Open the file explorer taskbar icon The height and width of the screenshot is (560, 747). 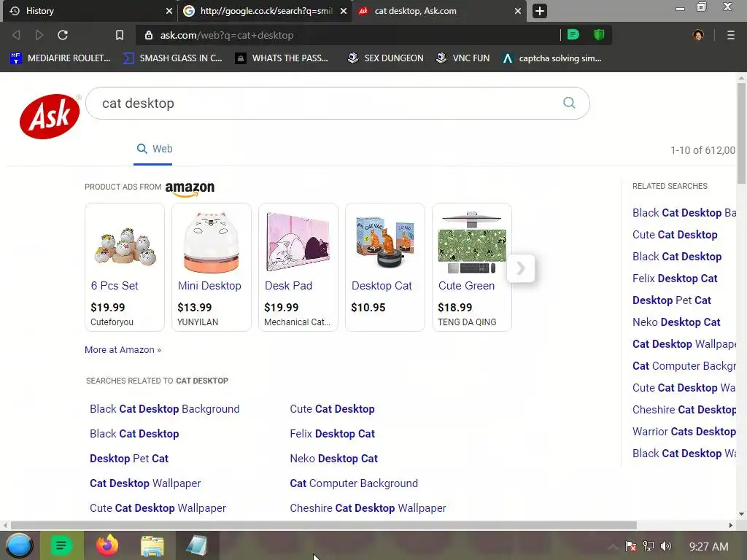pyautogui.click(x=152, y=545)
